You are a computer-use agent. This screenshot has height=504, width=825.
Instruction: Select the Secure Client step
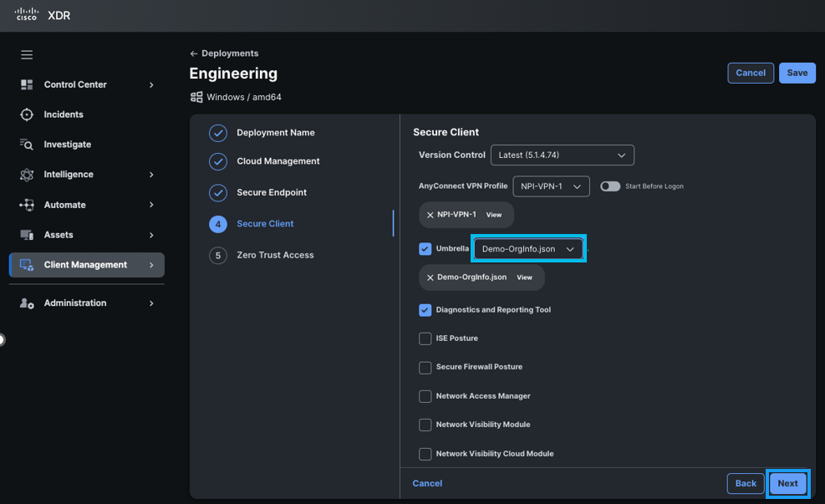(x=265, y=224)
